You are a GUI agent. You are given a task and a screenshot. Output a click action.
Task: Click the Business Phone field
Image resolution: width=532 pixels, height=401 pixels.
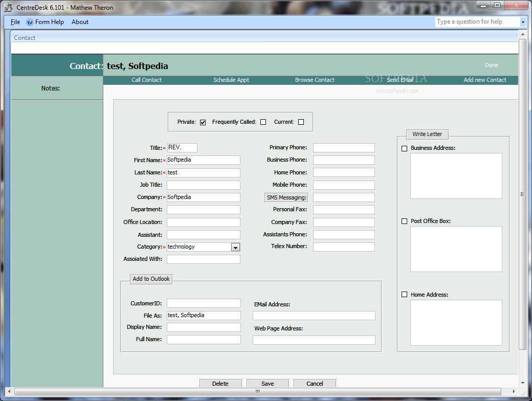(344, 160)
